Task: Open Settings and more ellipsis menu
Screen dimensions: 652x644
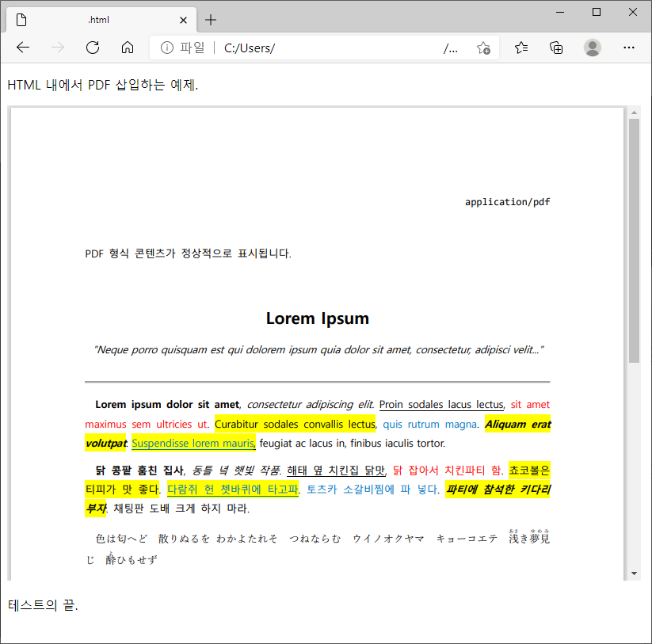Action: [x=629, y=48]
